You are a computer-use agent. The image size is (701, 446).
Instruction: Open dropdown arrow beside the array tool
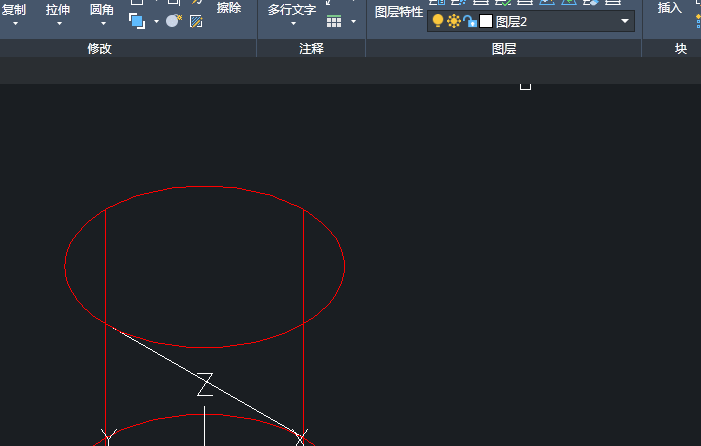156,21
